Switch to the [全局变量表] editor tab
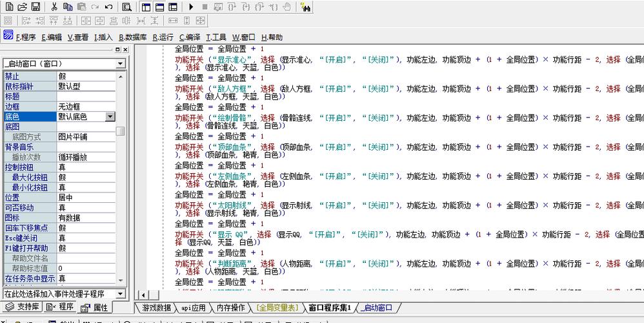 tap(277, 307)
